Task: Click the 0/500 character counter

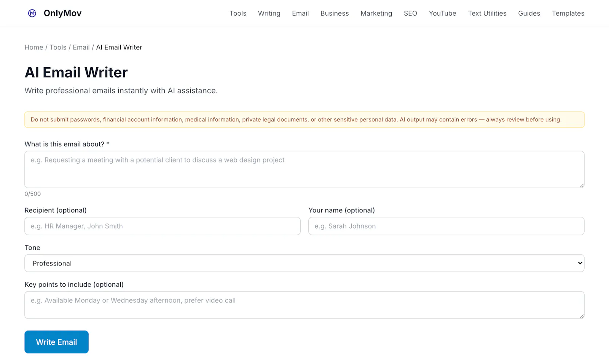Action: tap(33, 194)
